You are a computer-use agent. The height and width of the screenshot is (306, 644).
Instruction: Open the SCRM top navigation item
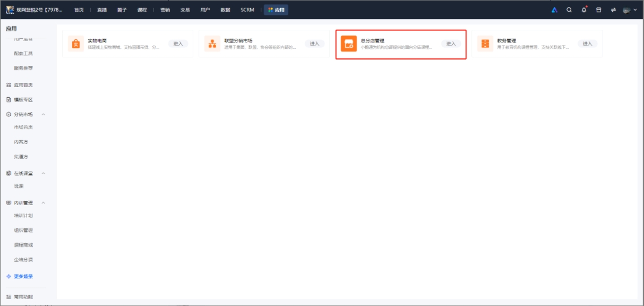point(247,10)
